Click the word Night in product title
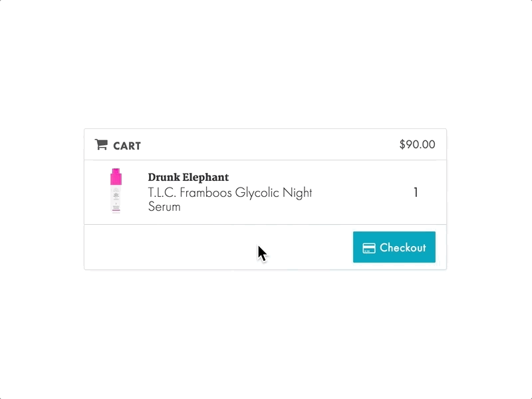This screenshot has height=399, width=532. 297,193
